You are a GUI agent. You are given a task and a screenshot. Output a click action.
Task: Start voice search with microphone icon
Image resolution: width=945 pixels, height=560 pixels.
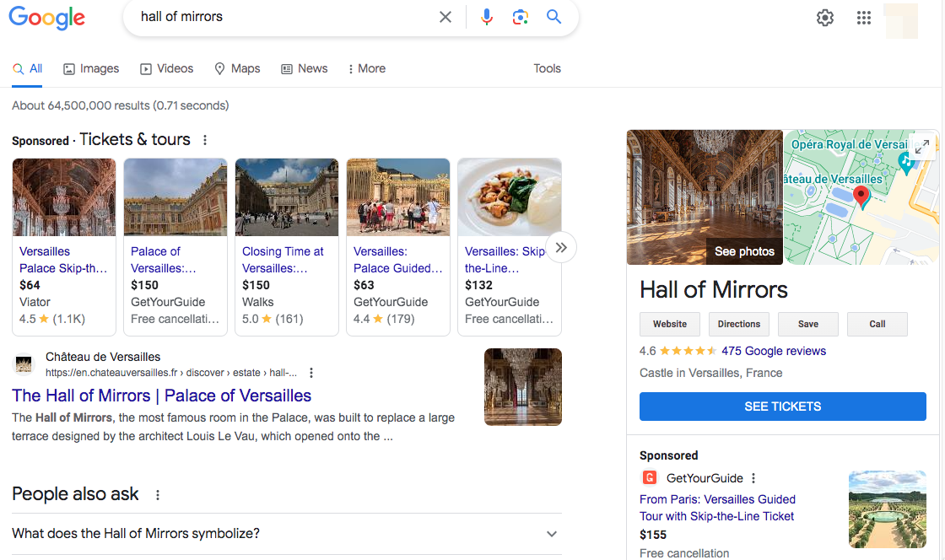tap(487, 17)
